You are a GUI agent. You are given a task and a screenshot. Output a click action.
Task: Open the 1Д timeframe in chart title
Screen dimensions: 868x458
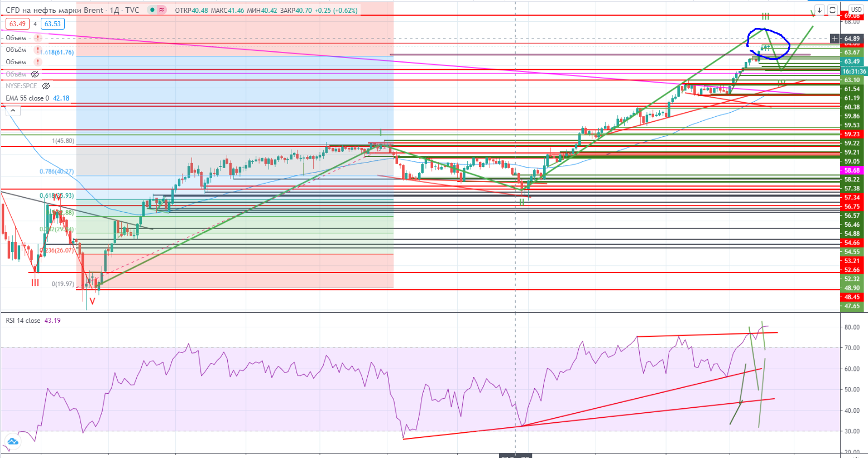[114, 10]
